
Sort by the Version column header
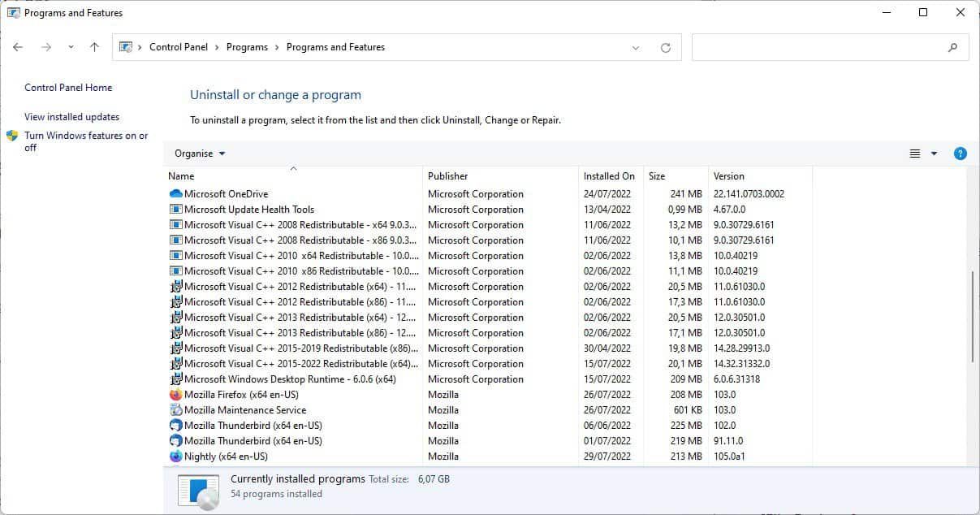click(760, 175)
